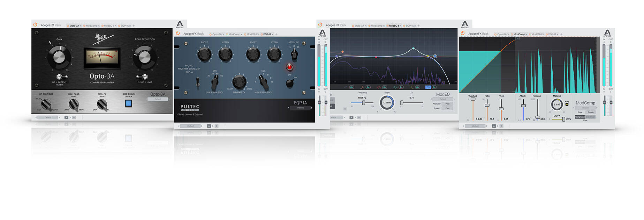The image size is (644, 220).
Task: Switch to the ModEQ 6 tab in the ModComp window
Action: [537, 34]
